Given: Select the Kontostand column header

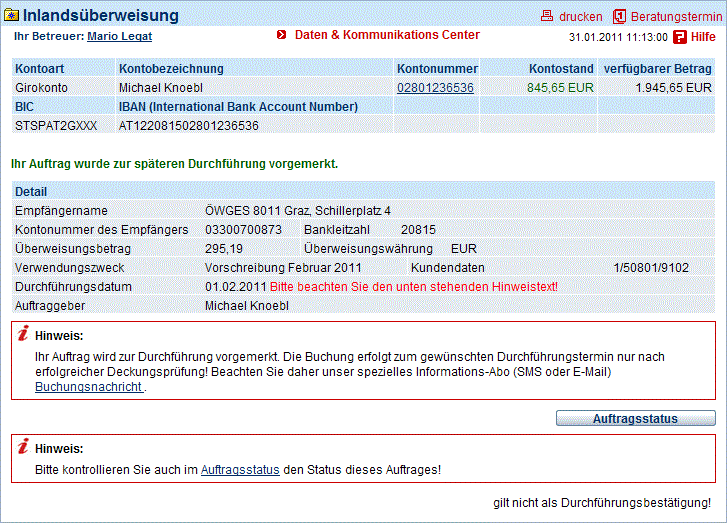Looking at the screenshot, I should [x=561, y=69].
